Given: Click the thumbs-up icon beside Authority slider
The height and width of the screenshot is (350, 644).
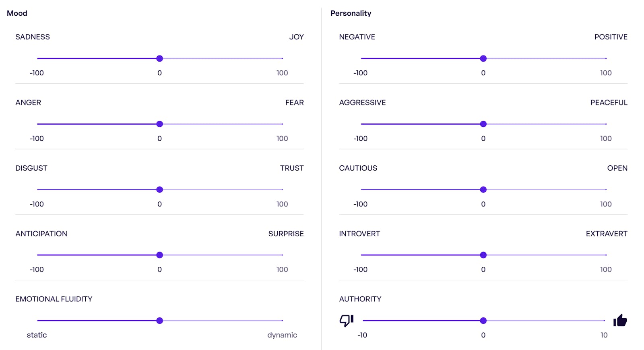Looking at the screenshot, I should 620,320.
